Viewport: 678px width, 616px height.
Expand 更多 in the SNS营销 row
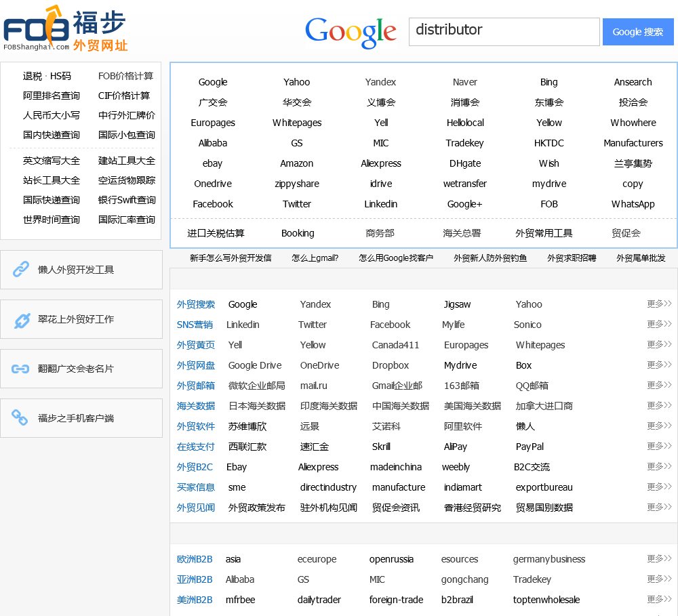tap(659, 324)
